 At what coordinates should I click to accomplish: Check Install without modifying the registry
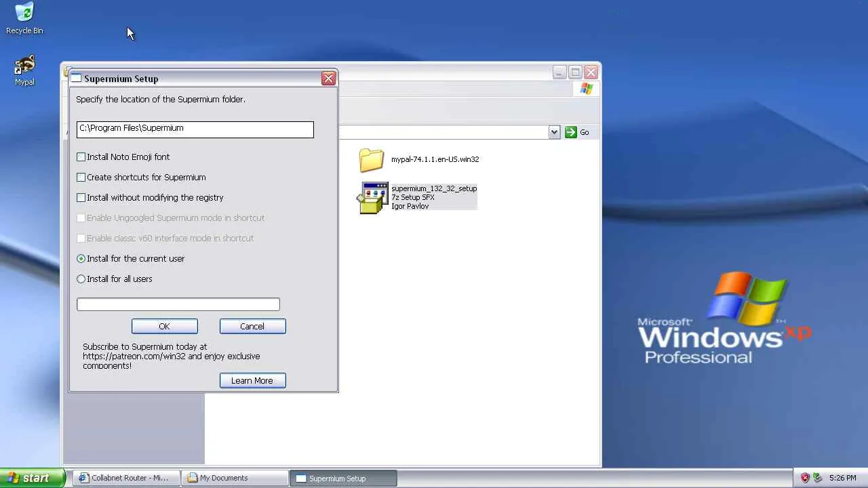81,197
